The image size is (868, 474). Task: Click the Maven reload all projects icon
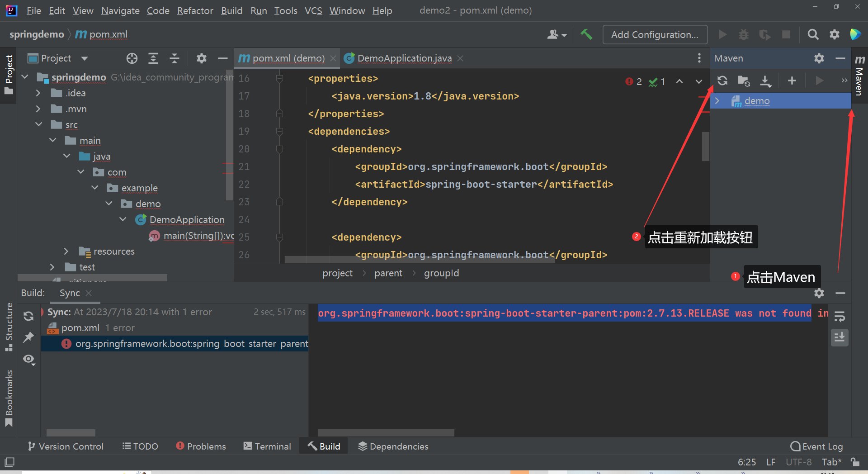coord(722,81)
